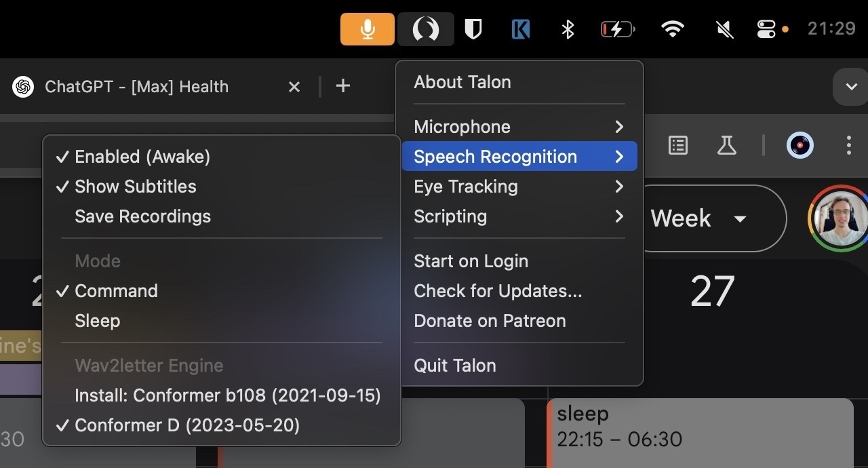
Task: Choose Quit Talon
Action: point(520,366)
